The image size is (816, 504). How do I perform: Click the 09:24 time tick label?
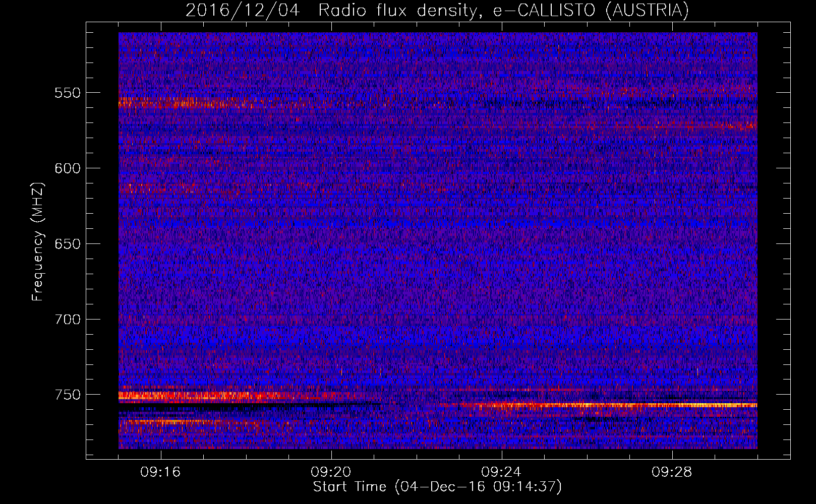pyautogui.click(x=502, y=472)
